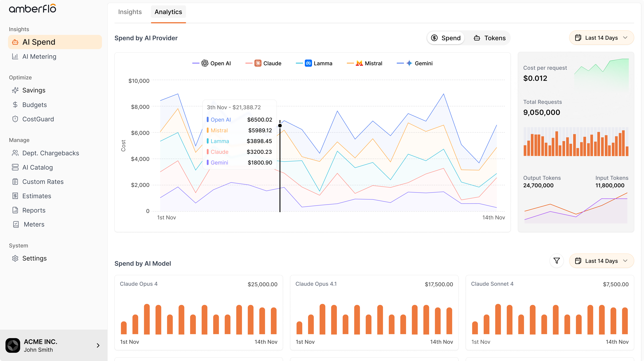Expand the ACME INC. account chevron
The image size is (644, 361).
tap(98, 345)
